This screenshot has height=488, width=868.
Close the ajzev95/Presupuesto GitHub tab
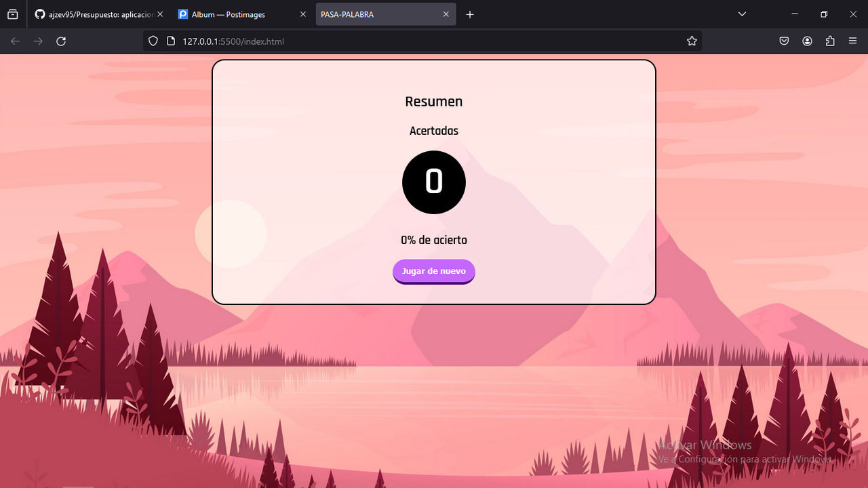click(x=160, y=14)
